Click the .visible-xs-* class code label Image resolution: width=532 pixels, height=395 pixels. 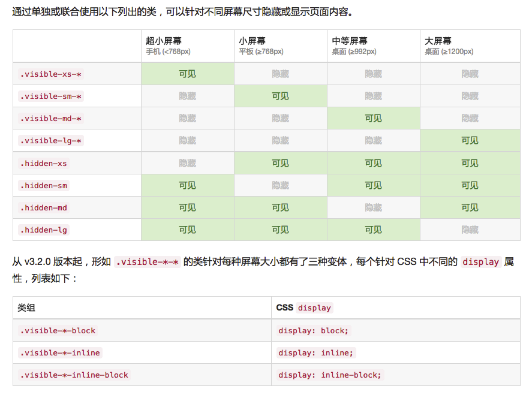[51, 74]
